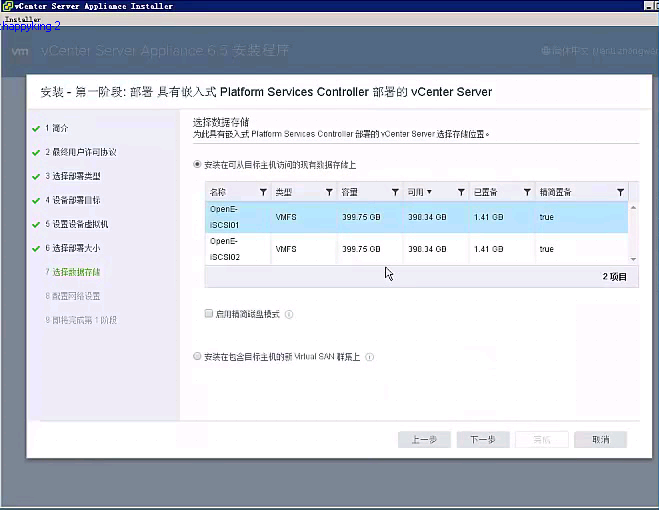Open the Installer menu

(x=22, y=19)
